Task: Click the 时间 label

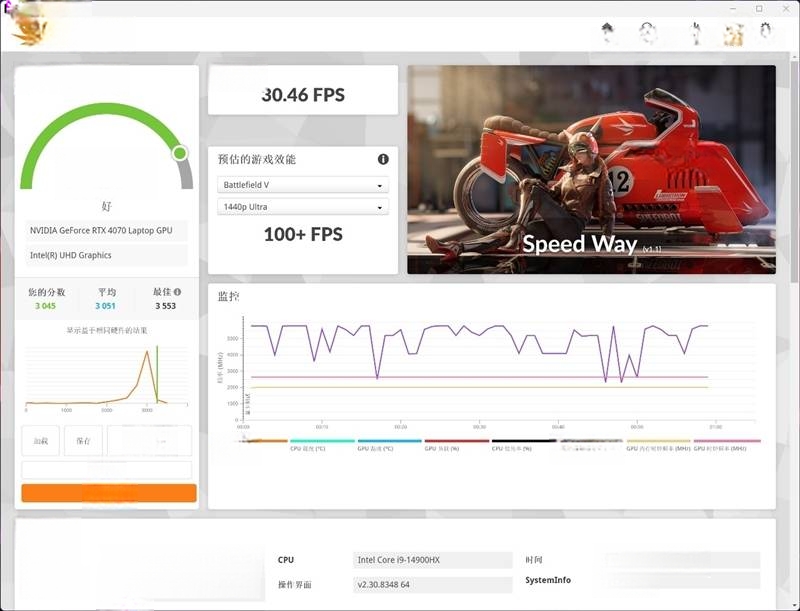Action: (534, 560)
